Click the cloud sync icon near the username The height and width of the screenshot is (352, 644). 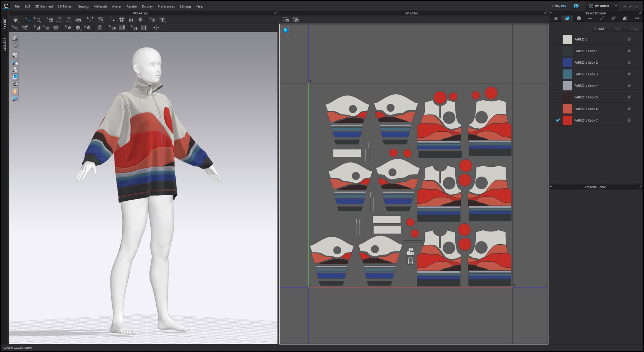(x=576, y=6)
